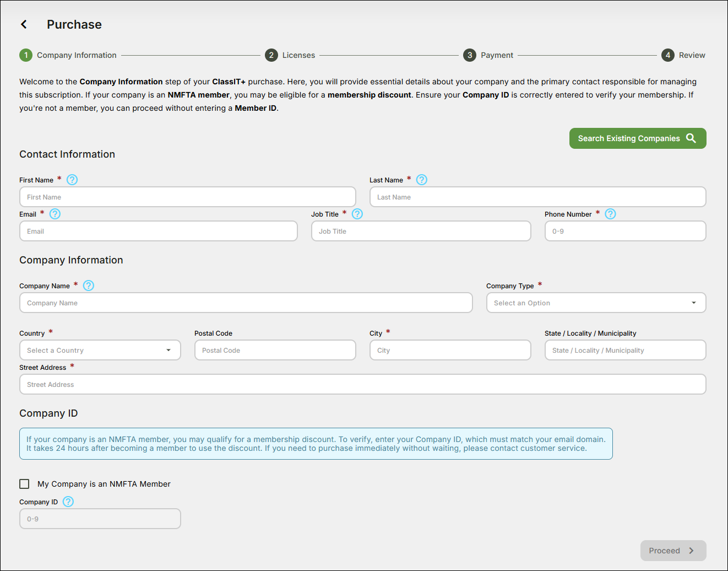The image size is (728, 571).
Task: Expand the Select a Country dropdown
Action: point(100,350)
